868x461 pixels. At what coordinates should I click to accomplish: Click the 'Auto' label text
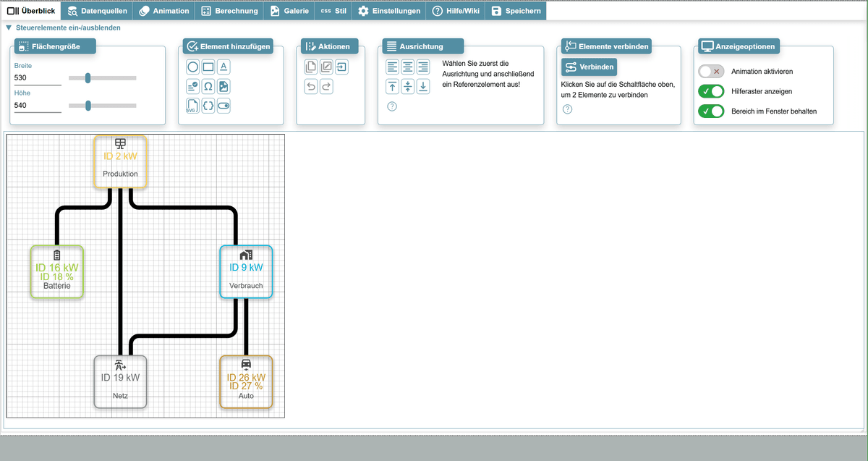coord(246,396)
